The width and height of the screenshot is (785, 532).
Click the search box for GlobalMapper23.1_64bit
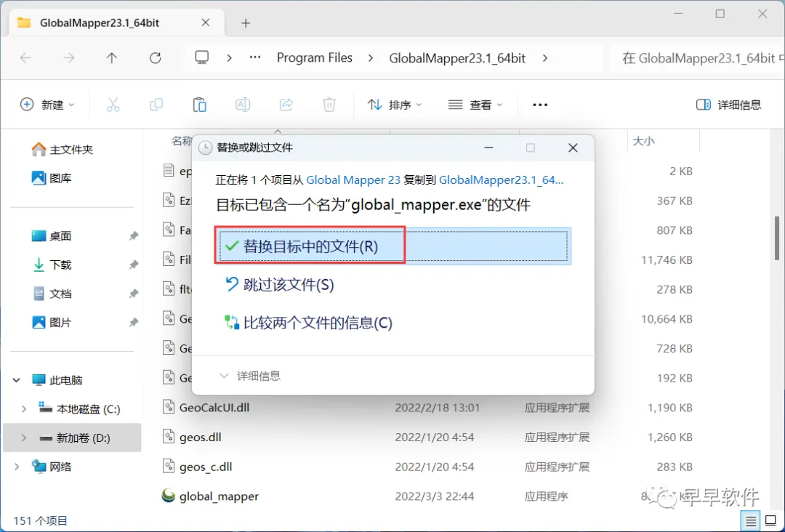click(697, 58)
